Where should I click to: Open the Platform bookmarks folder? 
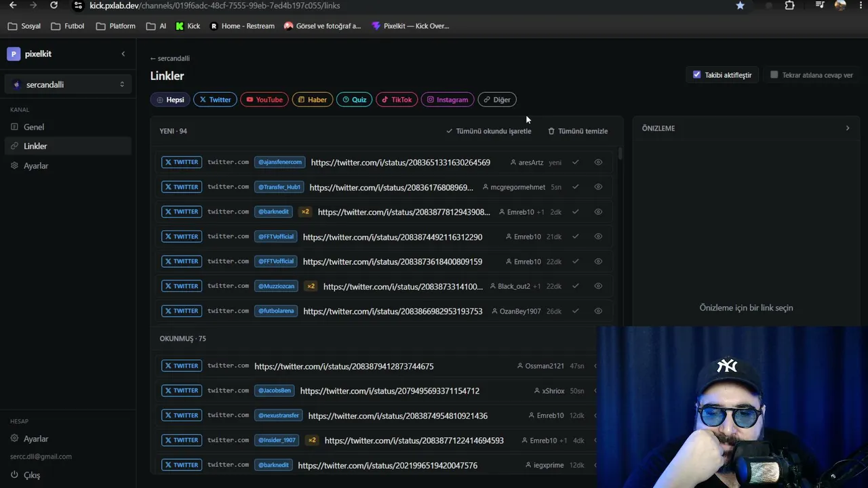coord(116,26)
